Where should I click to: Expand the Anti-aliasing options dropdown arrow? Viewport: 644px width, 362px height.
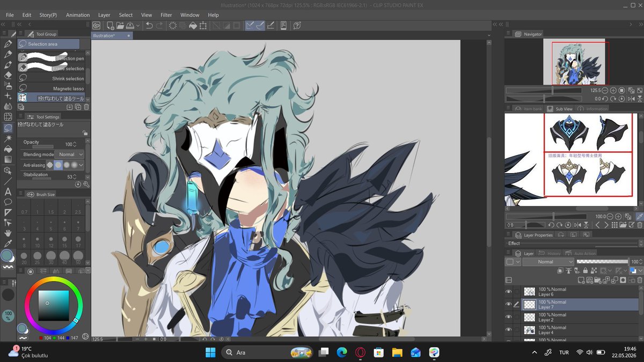coord(81,165)
